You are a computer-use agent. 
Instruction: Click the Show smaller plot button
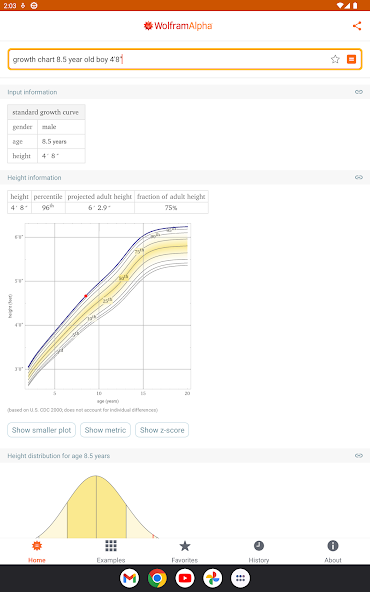coord(42,430)
